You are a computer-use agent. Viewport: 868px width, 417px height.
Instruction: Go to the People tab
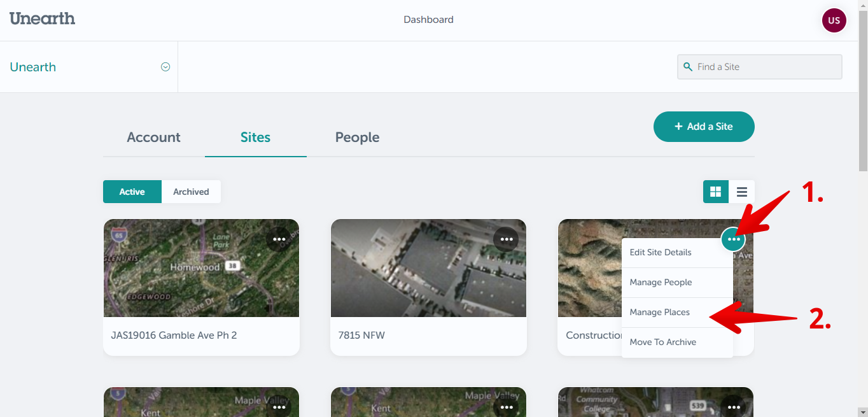(357, 138)
